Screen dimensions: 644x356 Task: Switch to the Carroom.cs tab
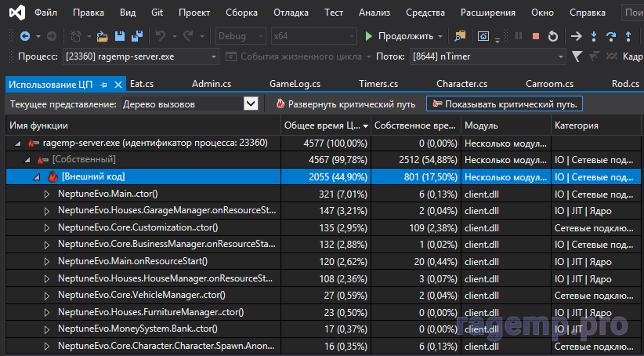tap(549, 84)
